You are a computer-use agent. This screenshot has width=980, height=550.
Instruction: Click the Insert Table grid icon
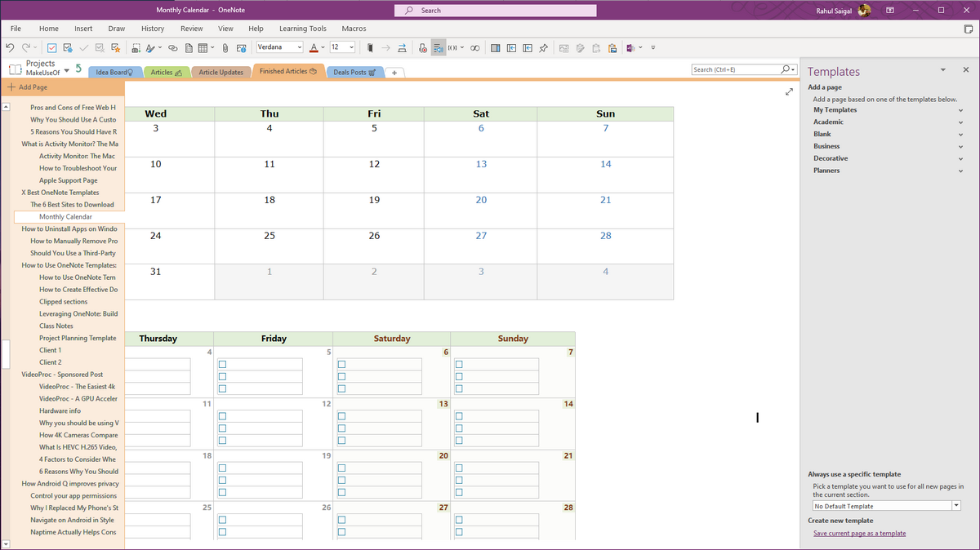tap(202, 47)
